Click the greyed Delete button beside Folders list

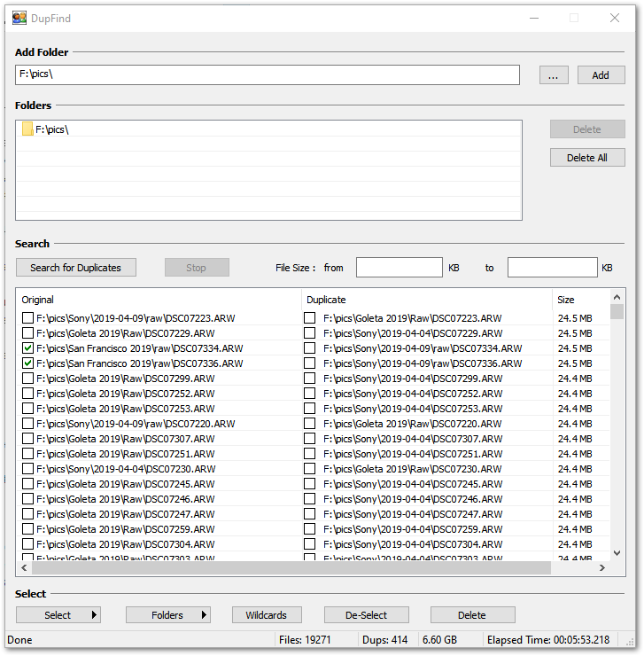point(587,129)
